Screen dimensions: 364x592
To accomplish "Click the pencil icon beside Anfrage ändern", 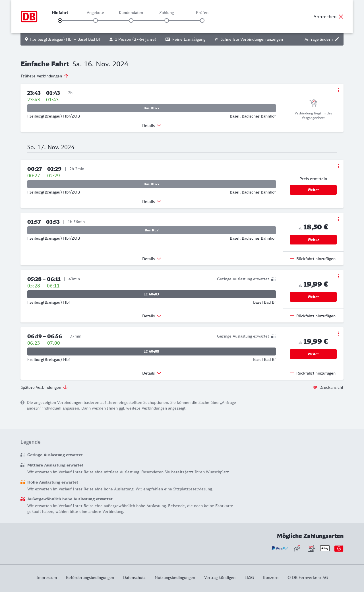I will [x=337, y=39].
